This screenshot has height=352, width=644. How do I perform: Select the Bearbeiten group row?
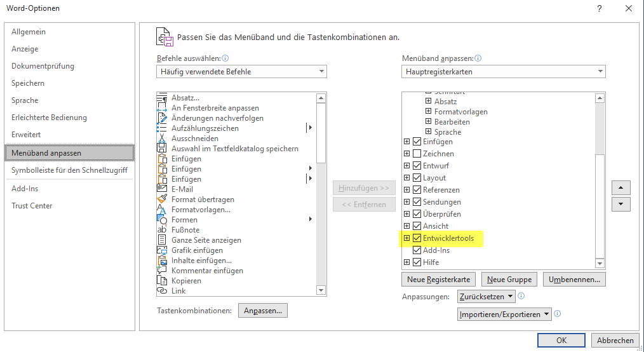(x=452, y=121)
